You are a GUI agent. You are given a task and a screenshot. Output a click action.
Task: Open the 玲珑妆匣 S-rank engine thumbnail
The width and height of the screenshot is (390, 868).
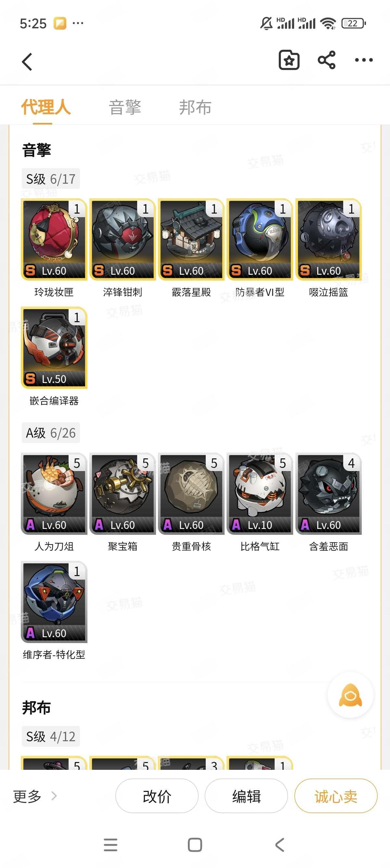(54, 239)
